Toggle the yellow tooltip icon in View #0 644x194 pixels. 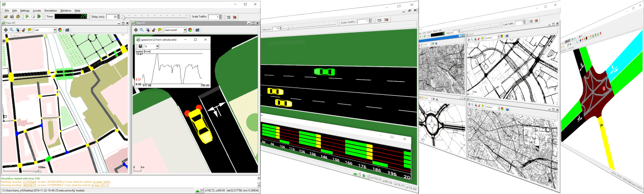30,30
